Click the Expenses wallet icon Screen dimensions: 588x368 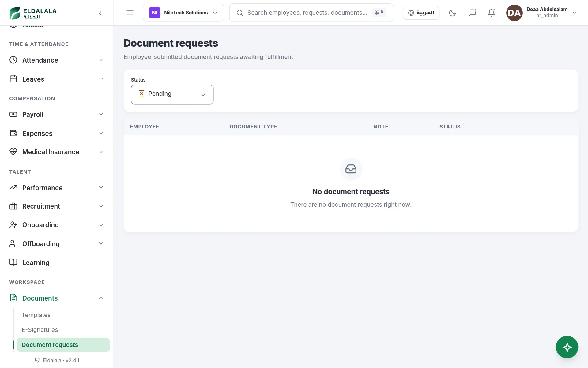(x=13, y=133)
